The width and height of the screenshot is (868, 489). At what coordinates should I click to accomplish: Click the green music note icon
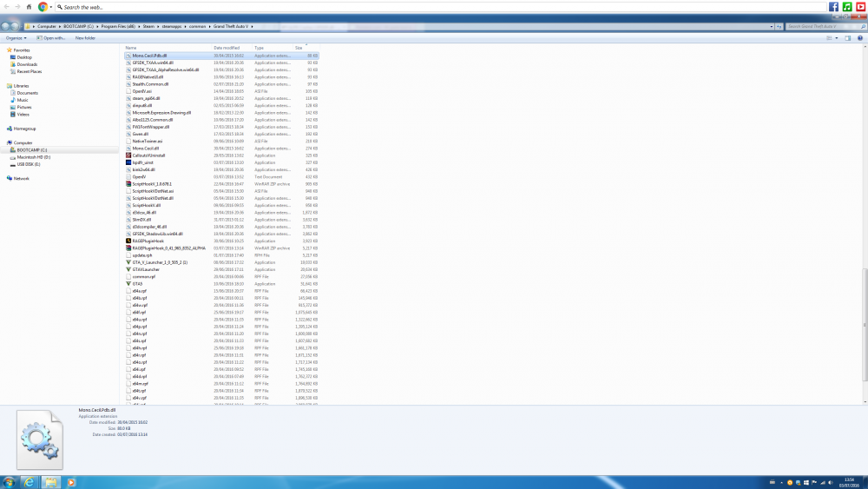pyautogui.click(x=847, y=7)
